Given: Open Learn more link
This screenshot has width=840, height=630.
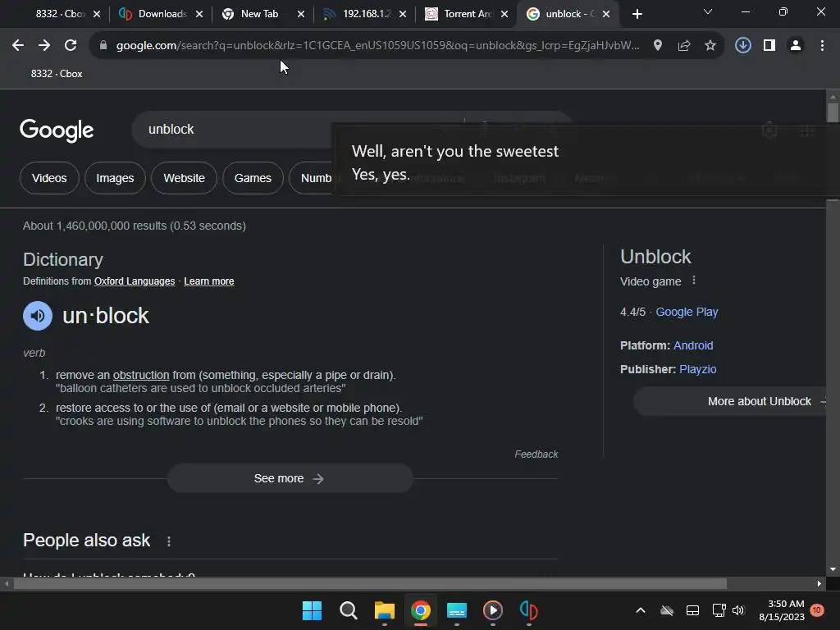Looking at the screenshot, I should click(209, 281).
